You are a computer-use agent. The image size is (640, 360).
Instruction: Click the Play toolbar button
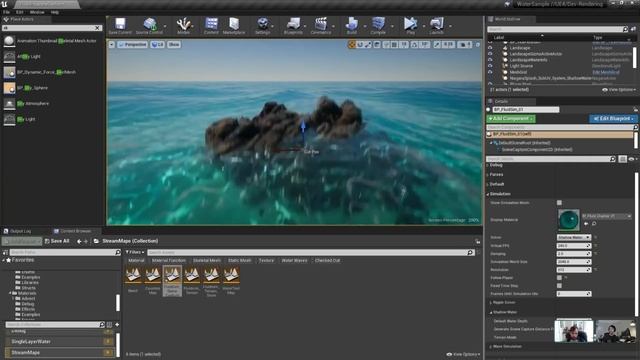[410, 26]
